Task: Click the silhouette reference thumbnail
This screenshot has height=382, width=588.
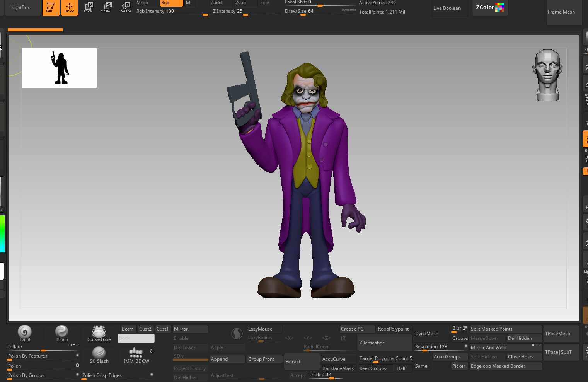Action: click(60, 68)
